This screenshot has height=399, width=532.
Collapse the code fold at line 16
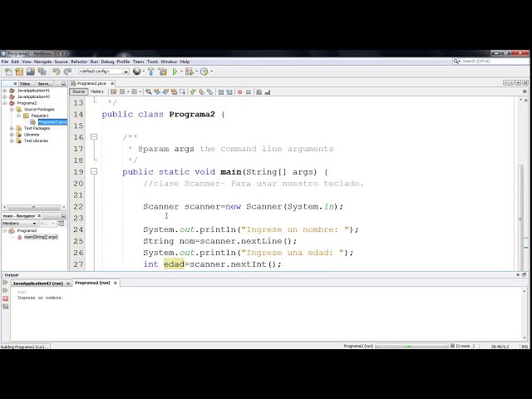94,136
